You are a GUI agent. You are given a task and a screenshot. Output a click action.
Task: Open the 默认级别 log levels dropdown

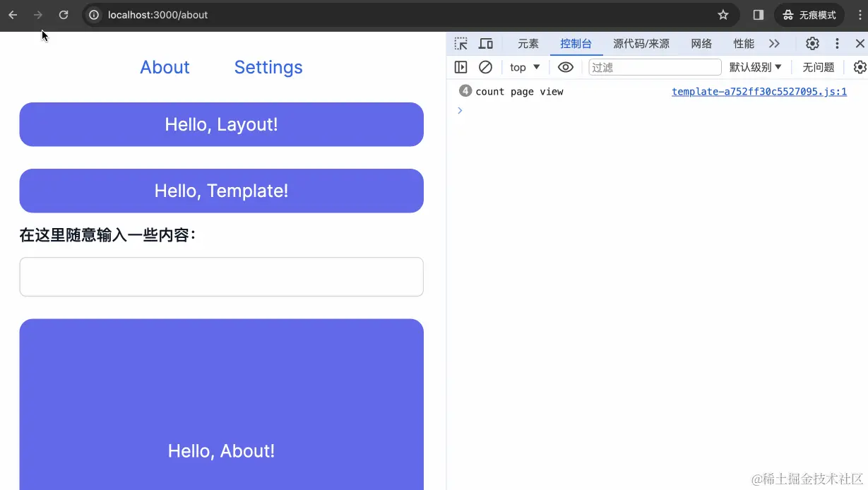[x=756, y=67]
